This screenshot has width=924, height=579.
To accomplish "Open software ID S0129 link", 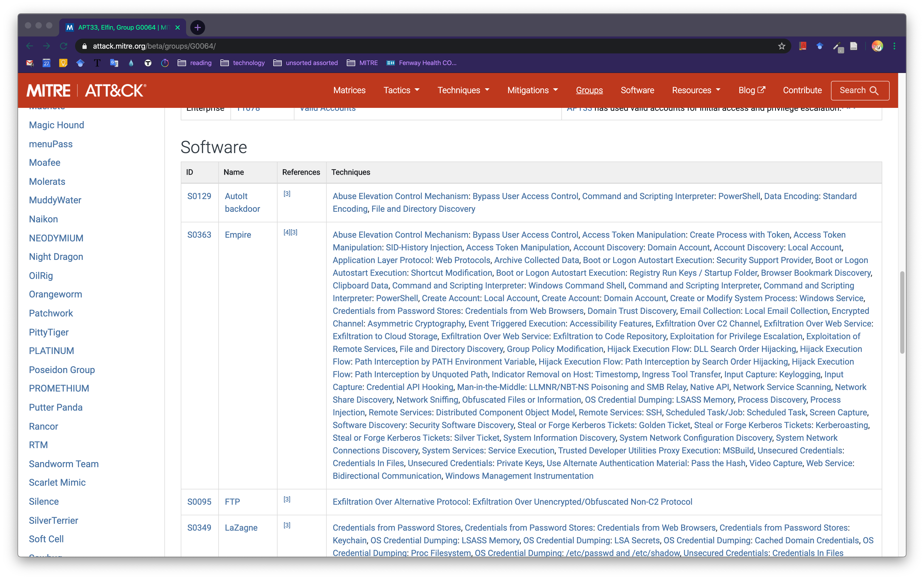I will coord(199,196).
